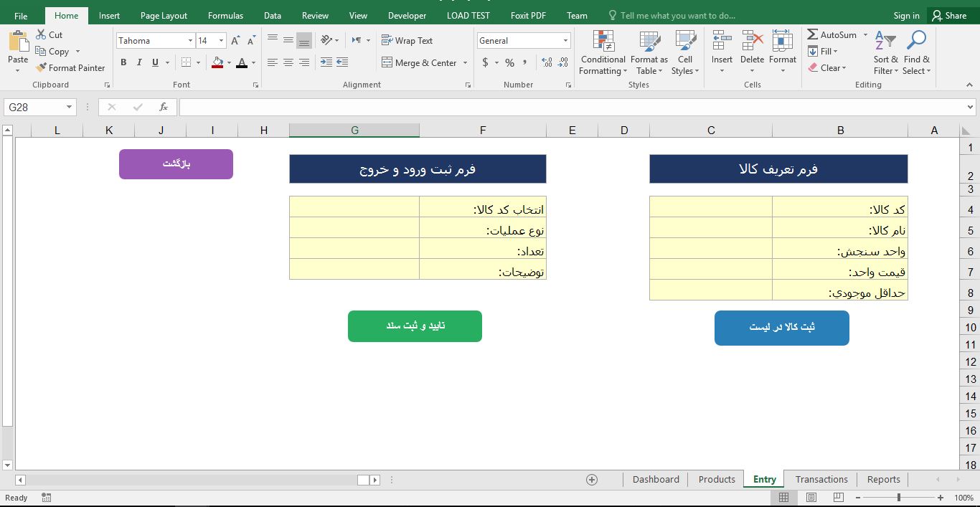Screen dimensions: 980x507
Task: Click the AutoSum icon
Action: coord(814,34)
